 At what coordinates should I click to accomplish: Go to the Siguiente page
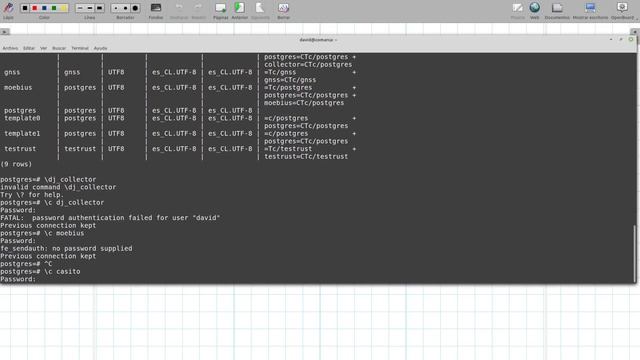pyautogui.click(x=260, y=10)
